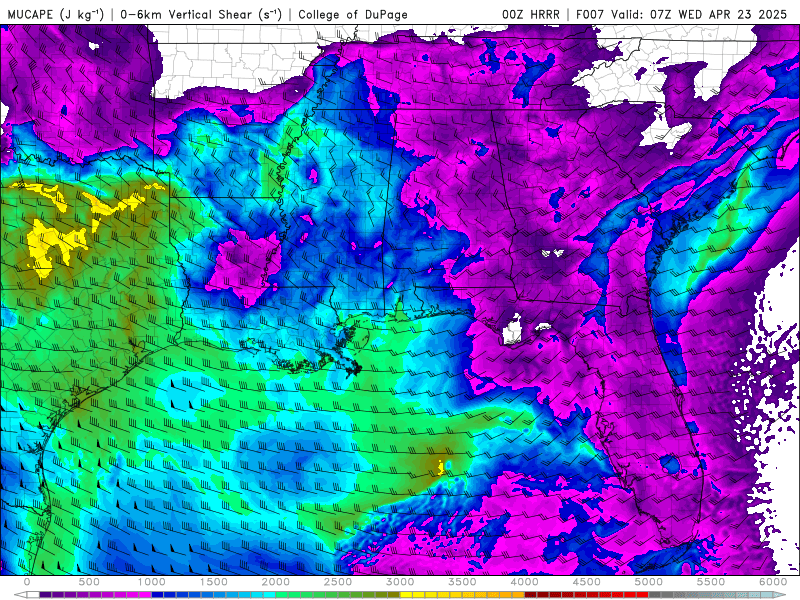The width and height of the screenshot is (800, 600).
Task: Click the 00Z HRRR model run label
Action: [x=531, y=14]
